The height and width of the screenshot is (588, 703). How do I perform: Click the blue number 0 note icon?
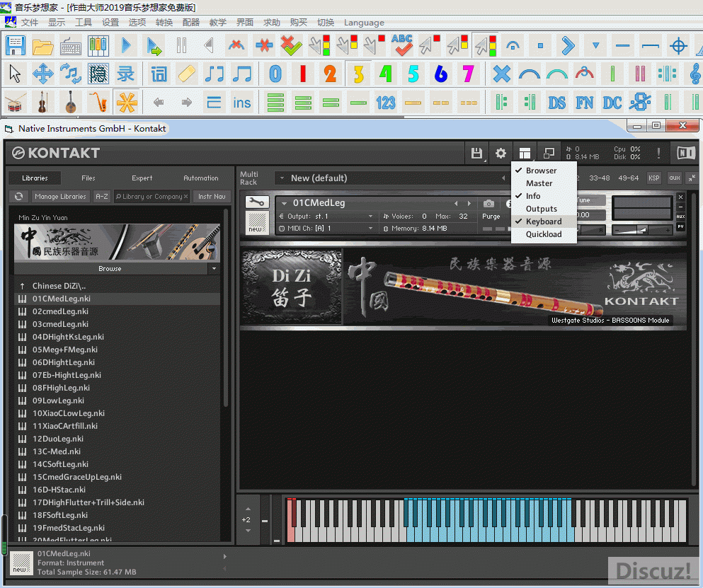coord(275,74)
